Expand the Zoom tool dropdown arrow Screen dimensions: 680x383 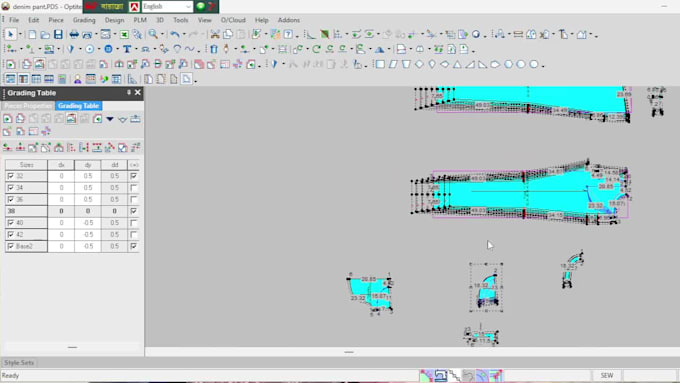[x=162, y=35]
